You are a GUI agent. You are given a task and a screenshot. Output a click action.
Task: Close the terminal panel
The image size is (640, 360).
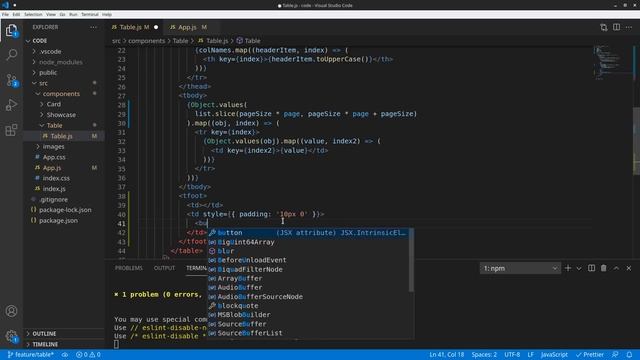pos(629,268)
